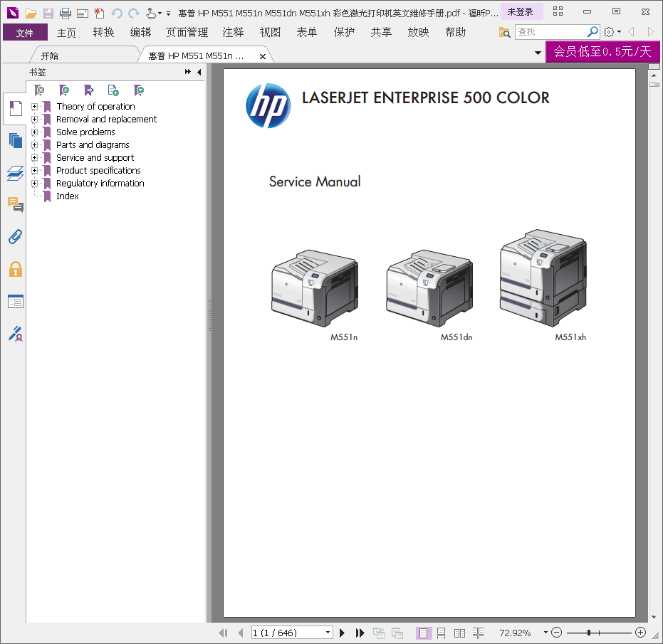The width and height of the screenshot is (663, 644).
Task: Open the 编辑 edit ribbon tab
Action: pos(140,33)
